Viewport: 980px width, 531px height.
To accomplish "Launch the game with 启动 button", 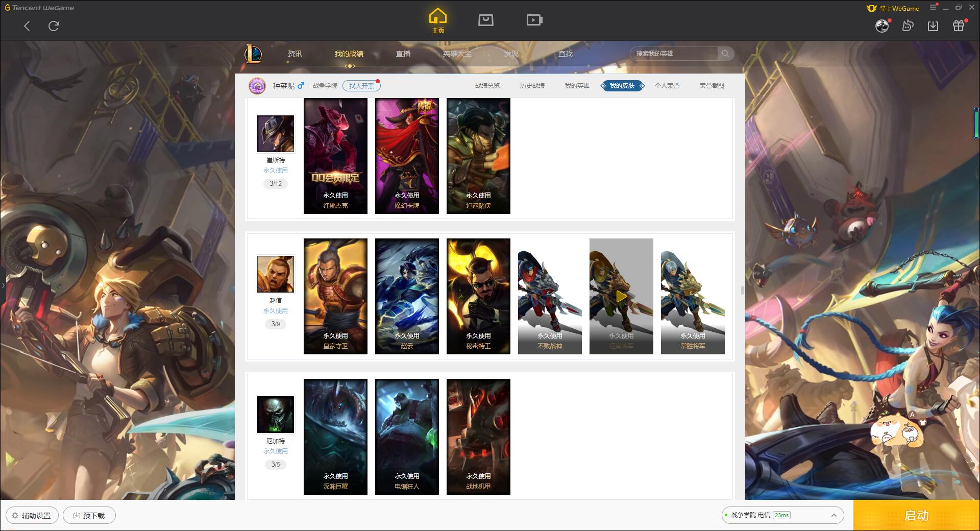I will [917, 515].
